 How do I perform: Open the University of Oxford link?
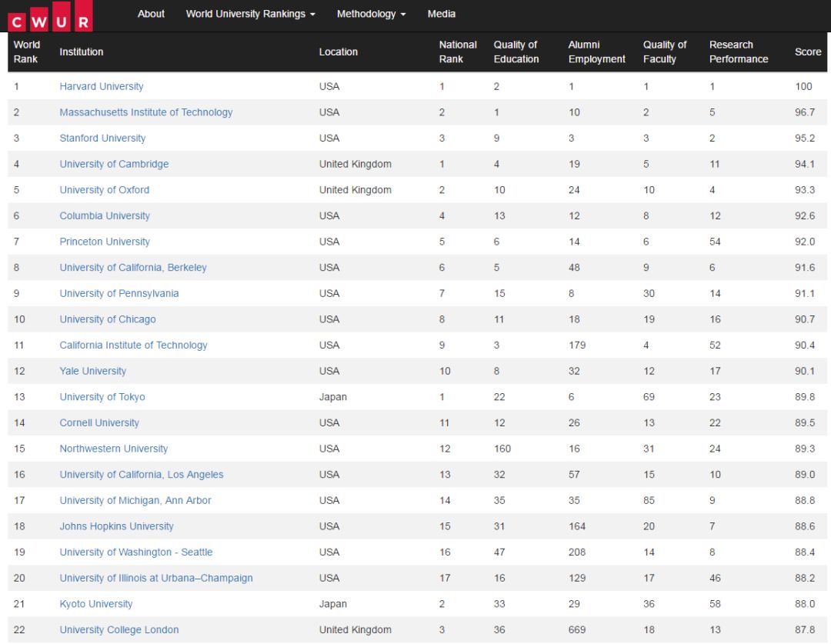tap(105, 190)
